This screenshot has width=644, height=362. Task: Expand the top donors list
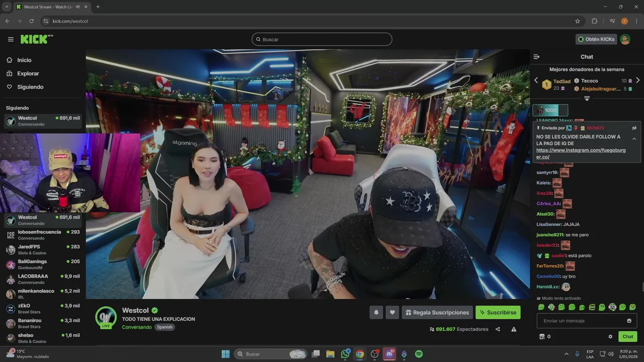click(587, 99)
